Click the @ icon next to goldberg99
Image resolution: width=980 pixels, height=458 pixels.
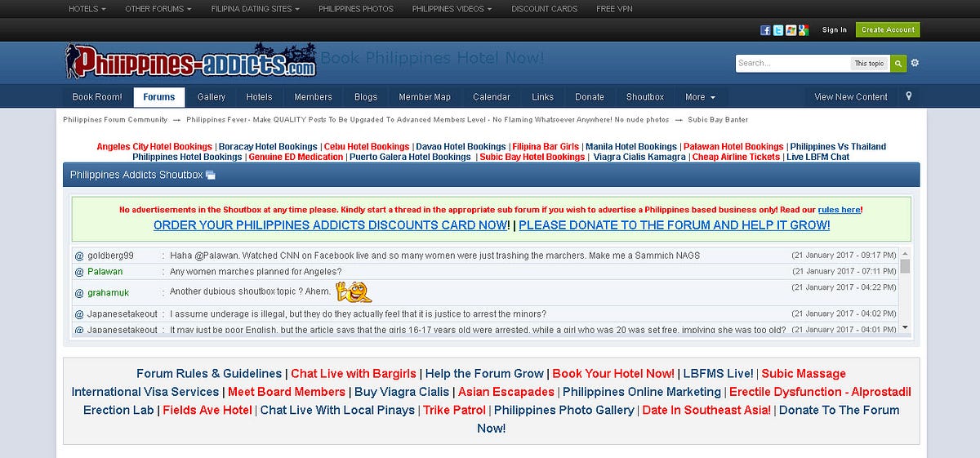point(79,256)
